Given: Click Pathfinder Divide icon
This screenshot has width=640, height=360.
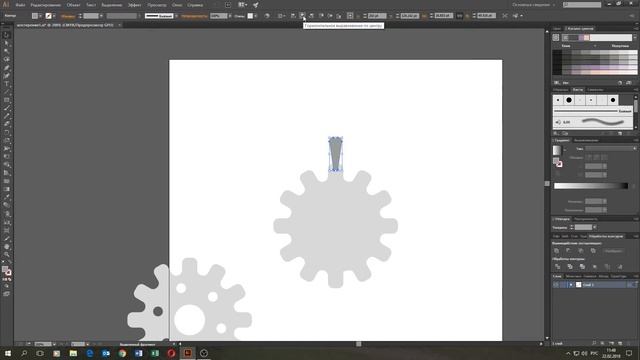Looking at the screenshot, I should click(x=558, y=267).
